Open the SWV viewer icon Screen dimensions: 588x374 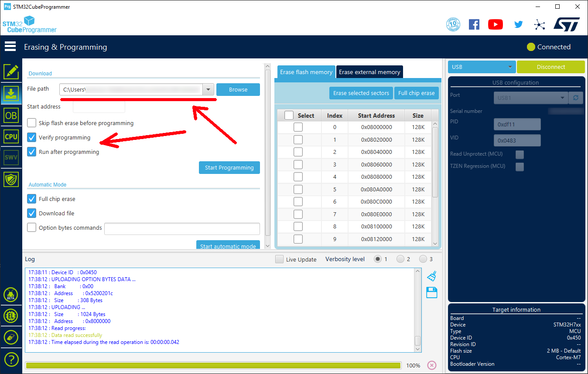pyautogui.click(x=11, y=157)
